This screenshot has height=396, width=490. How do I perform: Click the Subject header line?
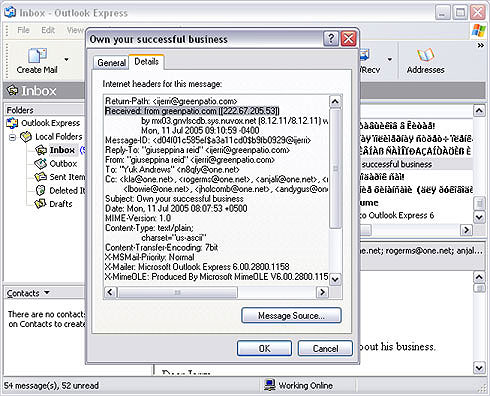(x=174, y=199)
